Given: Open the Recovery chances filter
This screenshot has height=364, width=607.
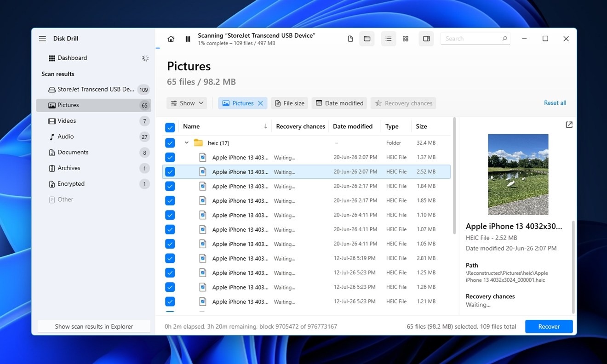Looking at the screenshot, I should [x=403, y=103].
